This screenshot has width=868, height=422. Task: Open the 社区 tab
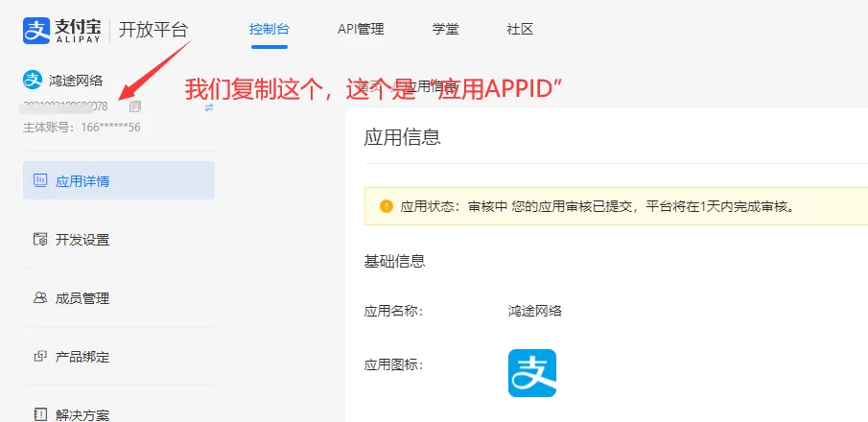pyautogui.click(x=520, y=29)
